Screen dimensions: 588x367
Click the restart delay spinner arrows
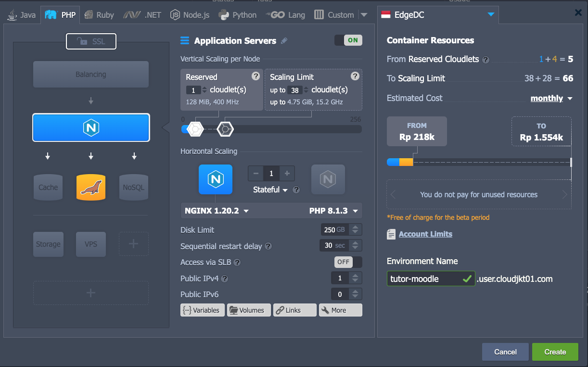point(356,246)
